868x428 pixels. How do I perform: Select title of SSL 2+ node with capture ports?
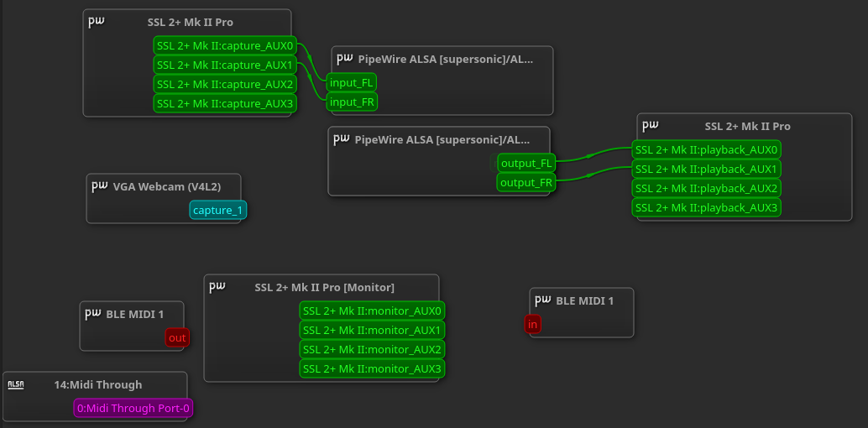click(x=190, y=22)
